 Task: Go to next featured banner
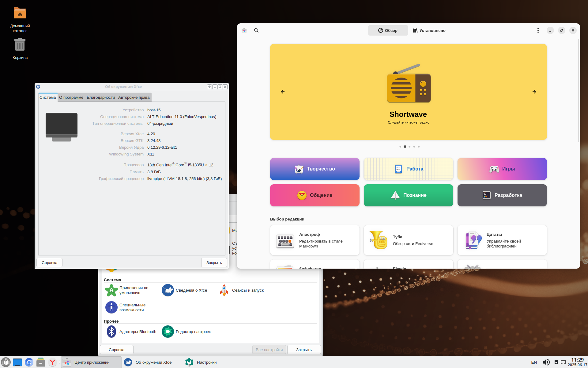[x=534, y=92]
